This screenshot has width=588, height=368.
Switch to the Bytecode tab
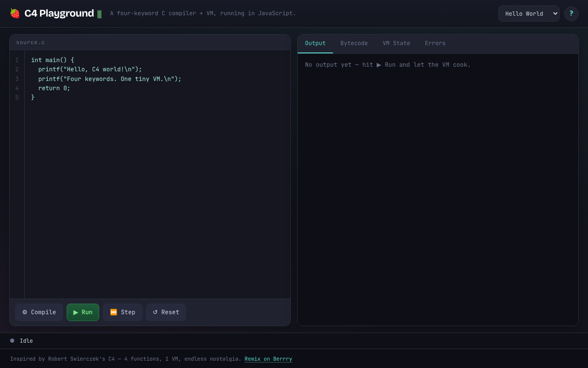(x=354, y=43)
